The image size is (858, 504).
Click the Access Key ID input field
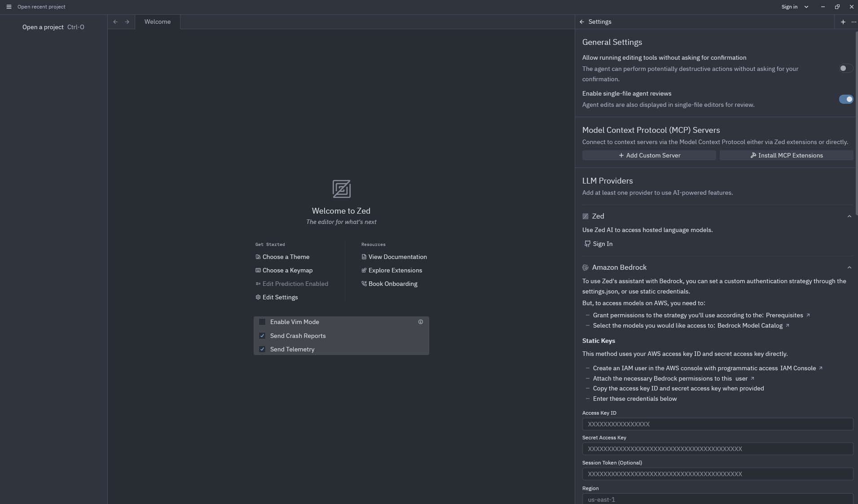[x=717, y=424]
